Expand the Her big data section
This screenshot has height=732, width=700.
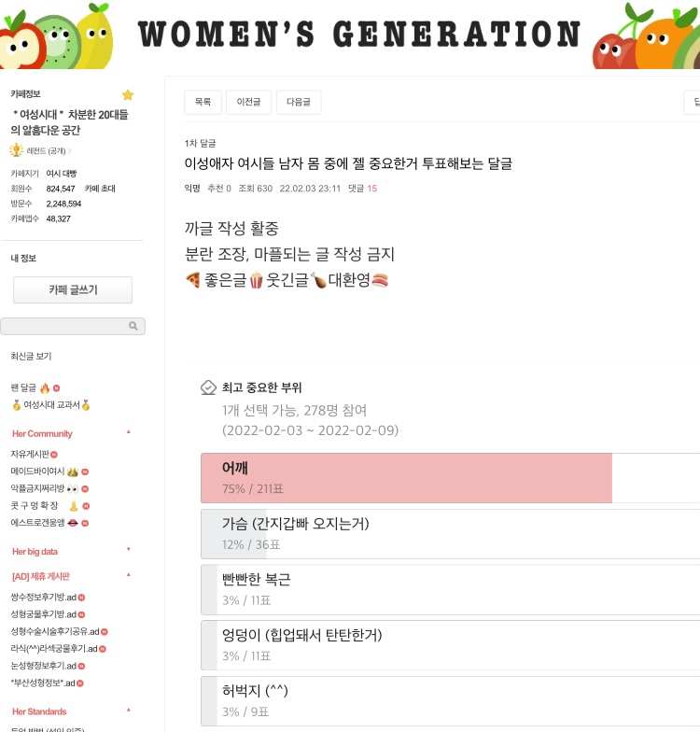click(129, 551)
